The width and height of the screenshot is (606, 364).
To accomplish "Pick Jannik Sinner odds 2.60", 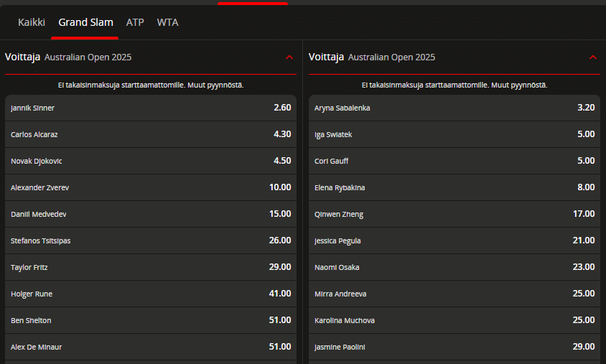I will [151, 108].
